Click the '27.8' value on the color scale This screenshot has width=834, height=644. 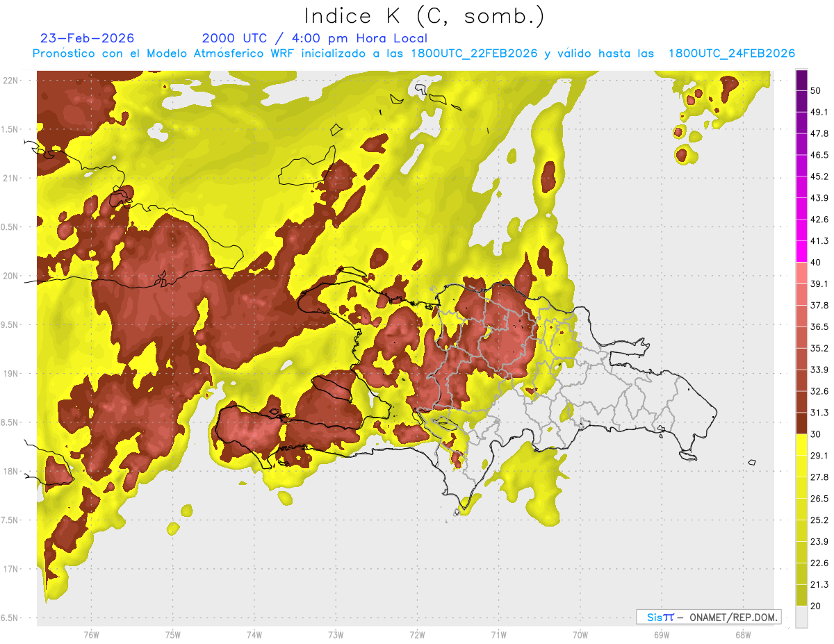819,477
